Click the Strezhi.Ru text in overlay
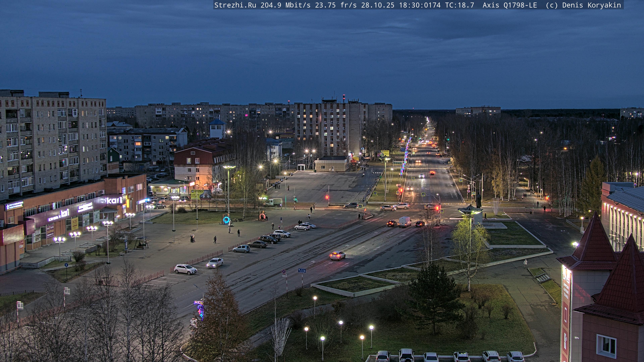The image size is (644, 362). pyautogui.click(x=235, y=5)
